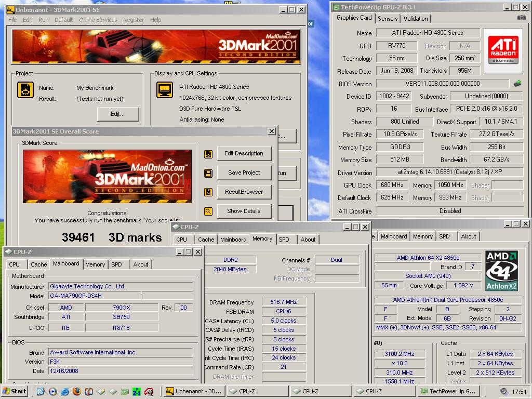Click the ResultBrowser button
The height and width of the screenshot is (399, 532).
(244, 192)
